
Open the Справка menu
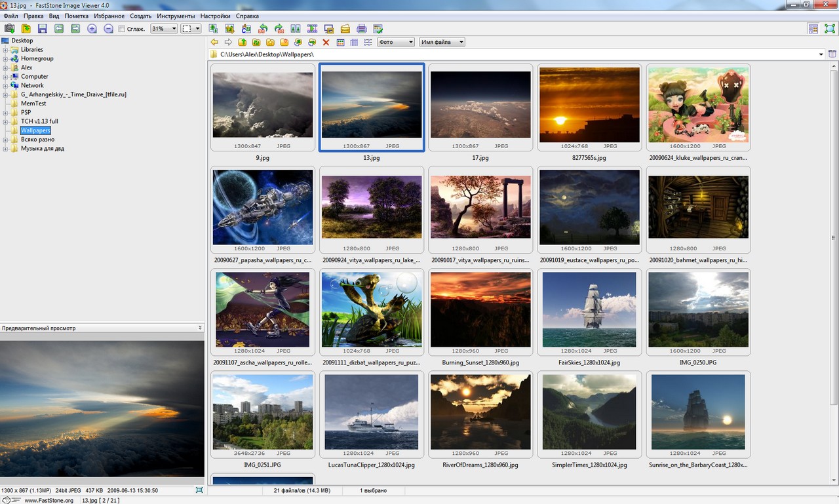click(247, 16)
